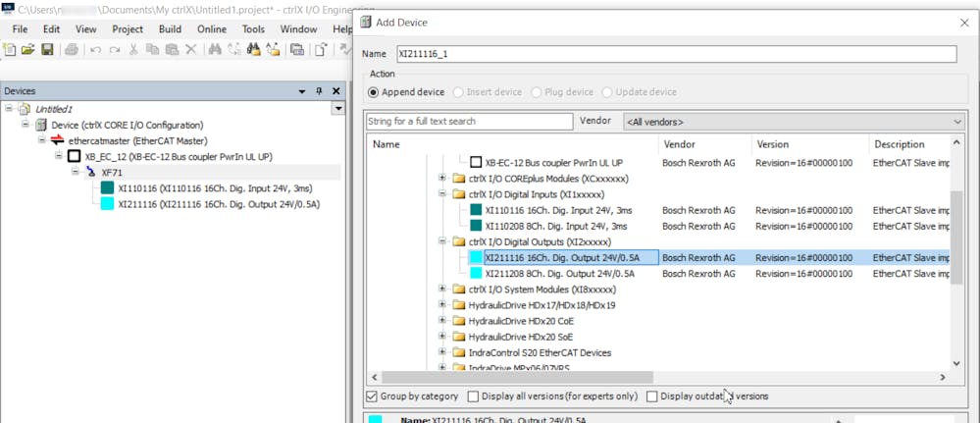980x423 pixels.
Task: Uncheck the Group by category checkbox
Action: click(x=372, y=397)
